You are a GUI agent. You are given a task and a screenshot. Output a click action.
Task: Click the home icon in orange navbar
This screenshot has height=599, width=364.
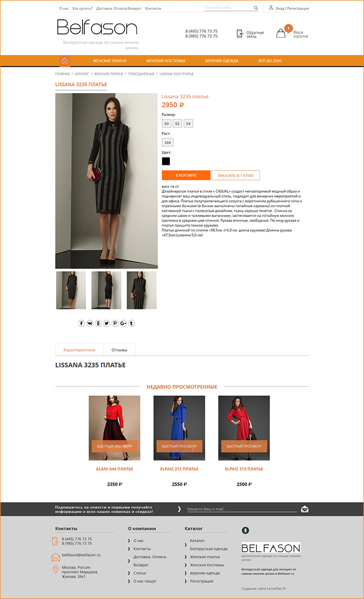(x=64, y=61)
